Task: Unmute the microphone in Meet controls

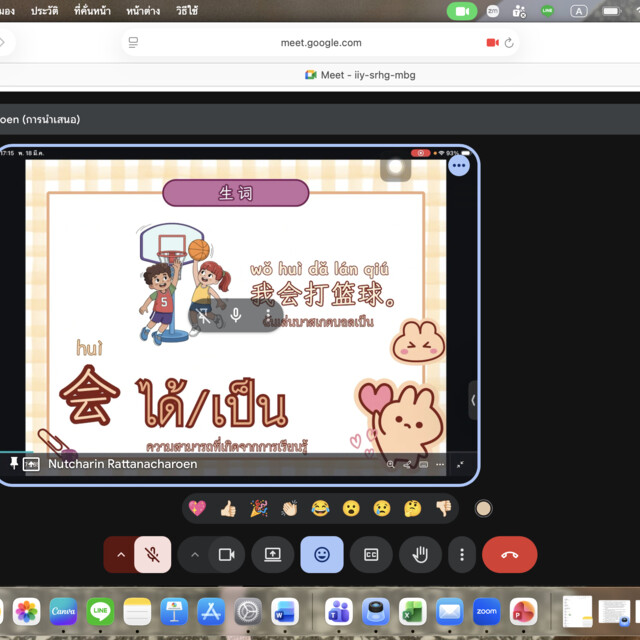Action: click(153, 554)
